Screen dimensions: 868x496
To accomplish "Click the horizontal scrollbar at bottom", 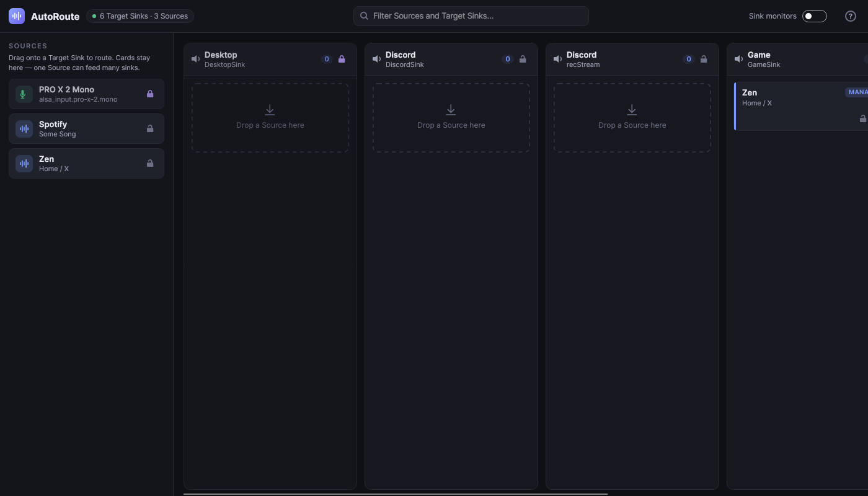I will [396, 494].
